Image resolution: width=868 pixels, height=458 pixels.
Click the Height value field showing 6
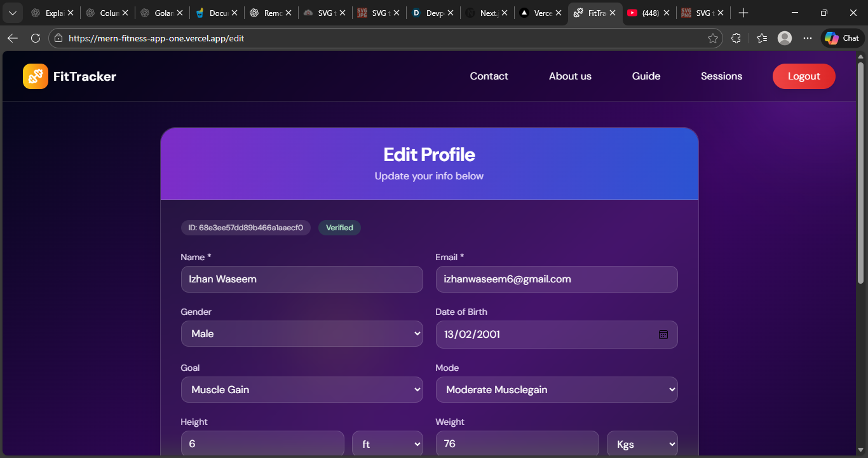[x=262, y=444]
